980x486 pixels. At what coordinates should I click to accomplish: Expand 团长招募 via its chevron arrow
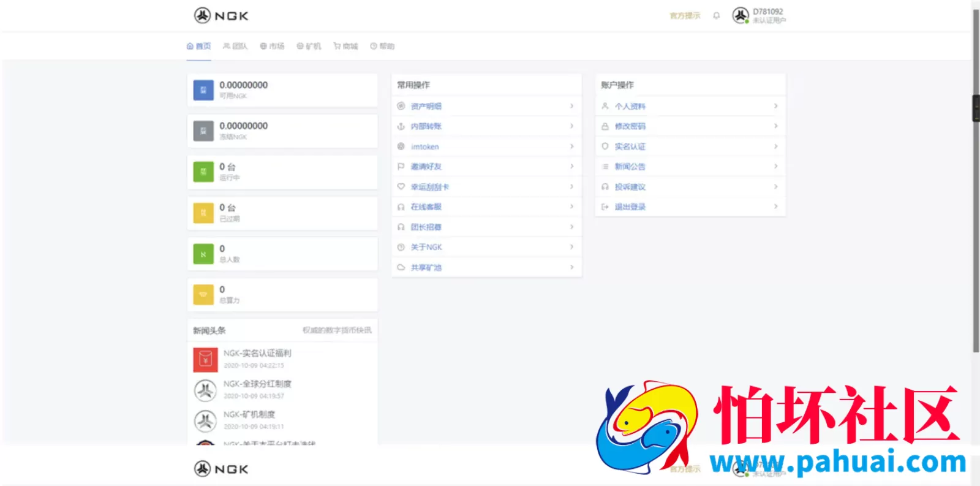click(571, 227)
